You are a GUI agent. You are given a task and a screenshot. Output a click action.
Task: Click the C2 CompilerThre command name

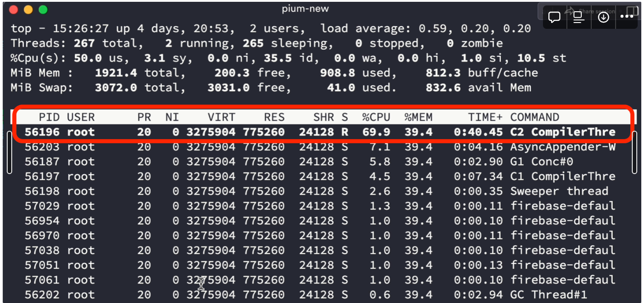[563, 132]
